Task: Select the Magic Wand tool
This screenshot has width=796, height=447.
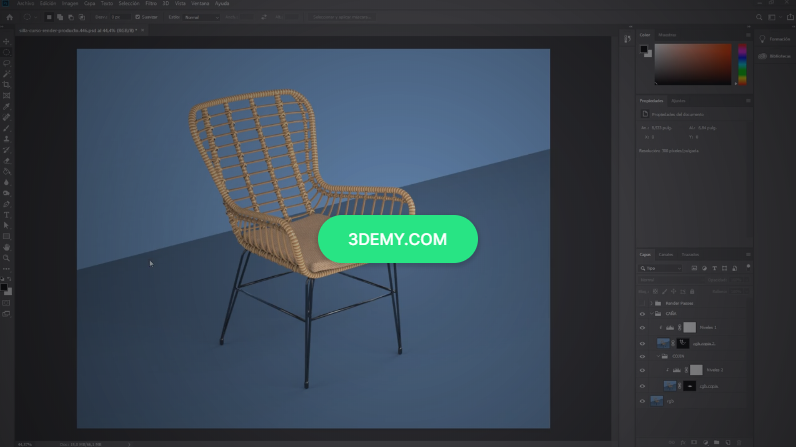Action: 7,74
